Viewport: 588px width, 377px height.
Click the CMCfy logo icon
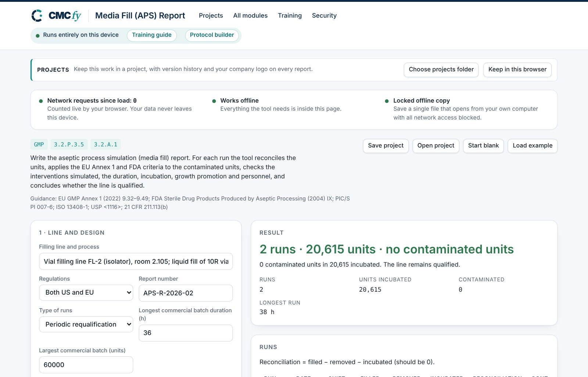[37, 15]
